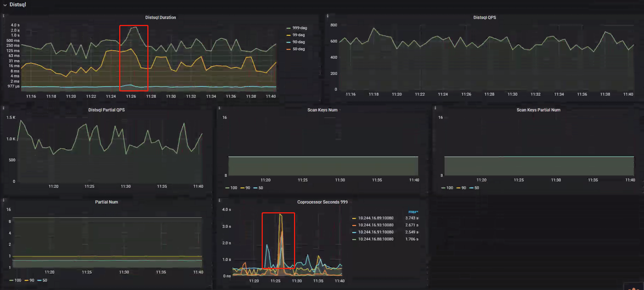Screen dimensions: 644x290
Task: Click the Distsql Partial QPS corner info icon
Action: click(x=4, y=108)
